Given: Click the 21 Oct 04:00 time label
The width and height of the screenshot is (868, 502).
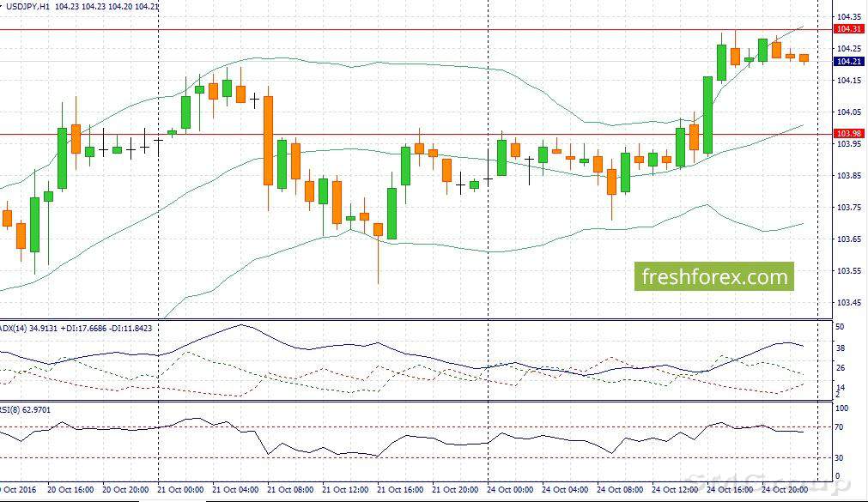Looking at the screenshot, I should click(235, 490).
